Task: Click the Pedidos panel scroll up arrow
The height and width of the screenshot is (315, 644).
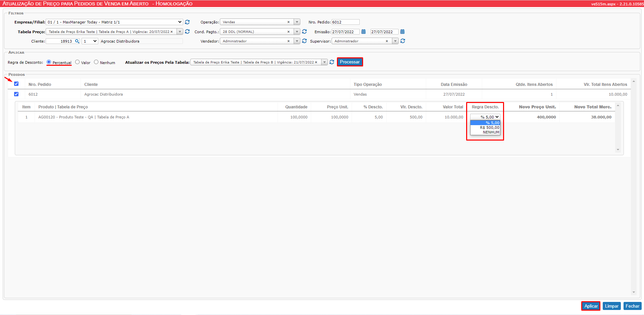Action: click(x=634, y=81)
